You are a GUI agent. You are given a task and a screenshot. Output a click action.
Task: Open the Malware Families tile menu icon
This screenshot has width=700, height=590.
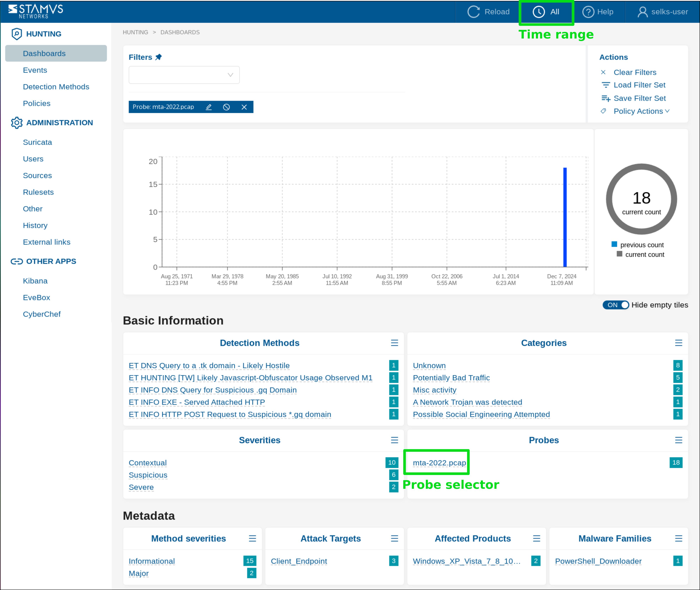(x=679, y=539)
